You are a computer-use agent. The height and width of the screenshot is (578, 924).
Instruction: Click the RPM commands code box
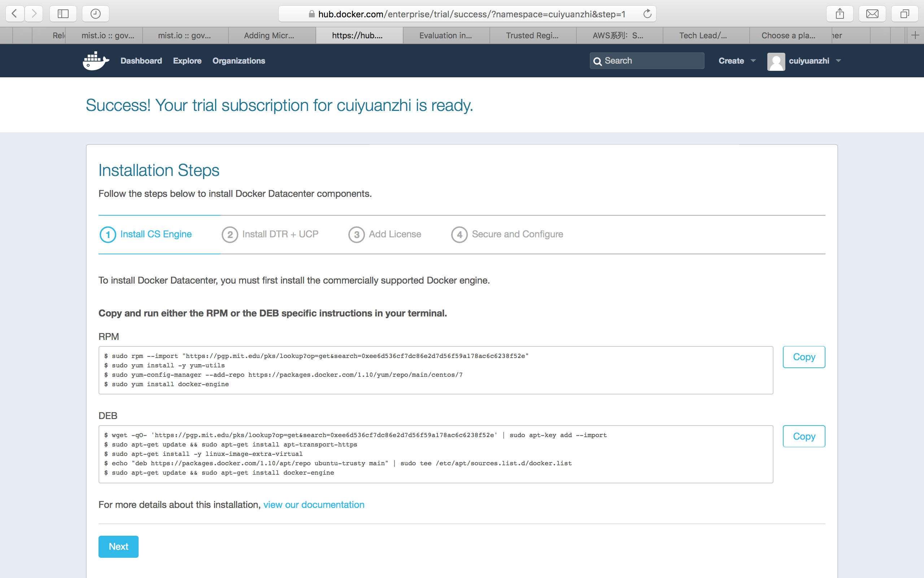(436, 370)
